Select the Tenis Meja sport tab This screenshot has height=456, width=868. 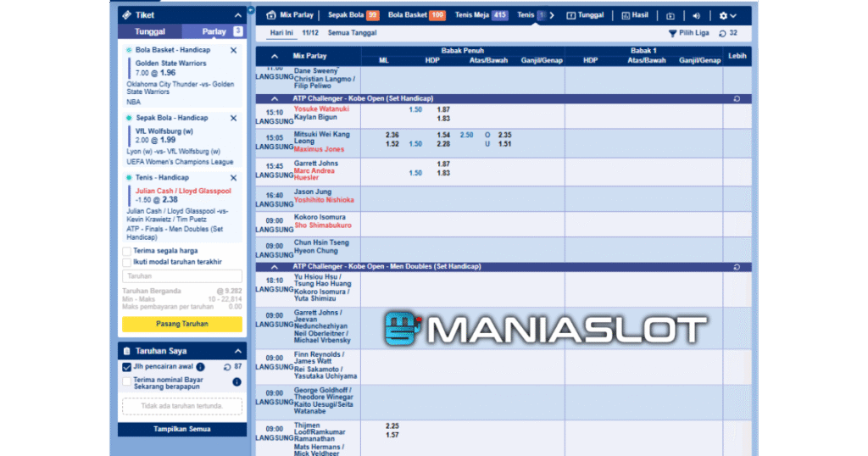pos(481,15)
